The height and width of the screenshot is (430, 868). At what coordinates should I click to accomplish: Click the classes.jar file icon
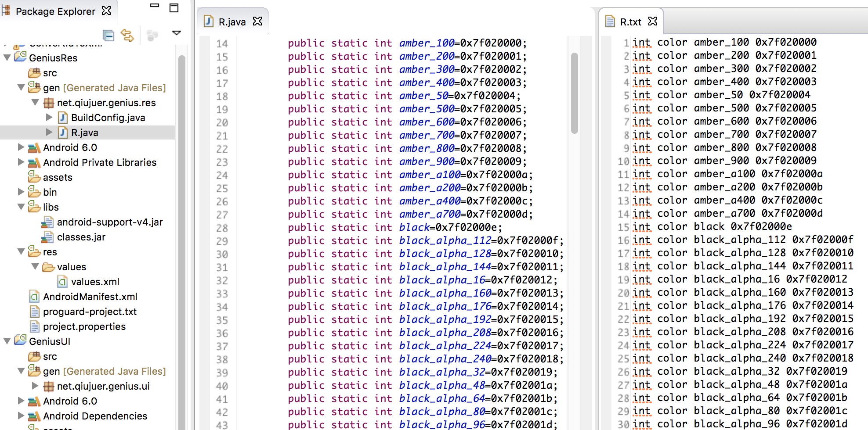[x=47, y=237]
